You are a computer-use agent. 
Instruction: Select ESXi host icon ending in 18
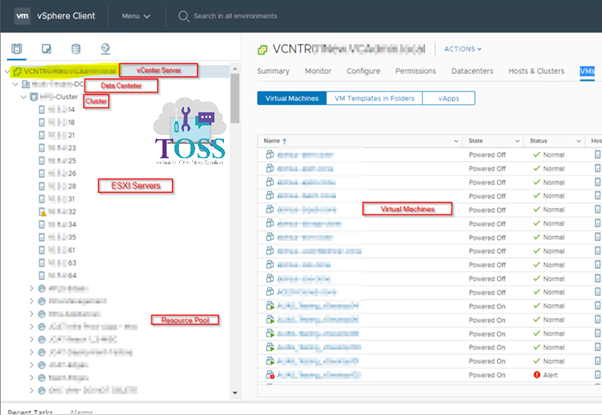pyautogui.click(x=42, y=122)
